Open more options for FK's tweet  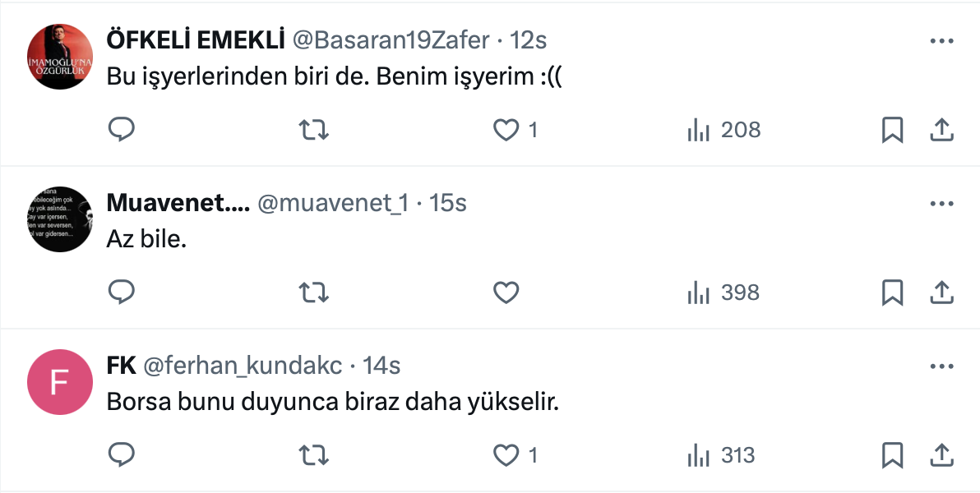[941, 366]
